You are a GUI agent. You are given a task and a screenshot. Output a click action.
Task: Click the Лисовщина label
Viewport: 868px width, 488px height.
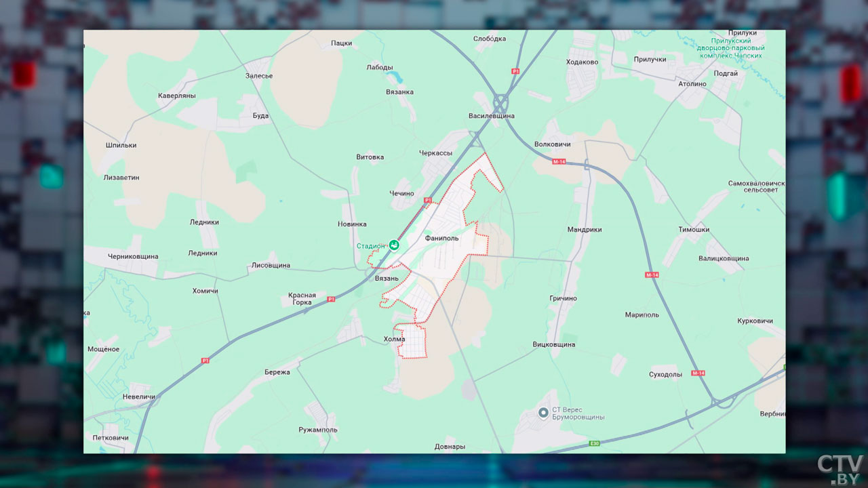271,265
